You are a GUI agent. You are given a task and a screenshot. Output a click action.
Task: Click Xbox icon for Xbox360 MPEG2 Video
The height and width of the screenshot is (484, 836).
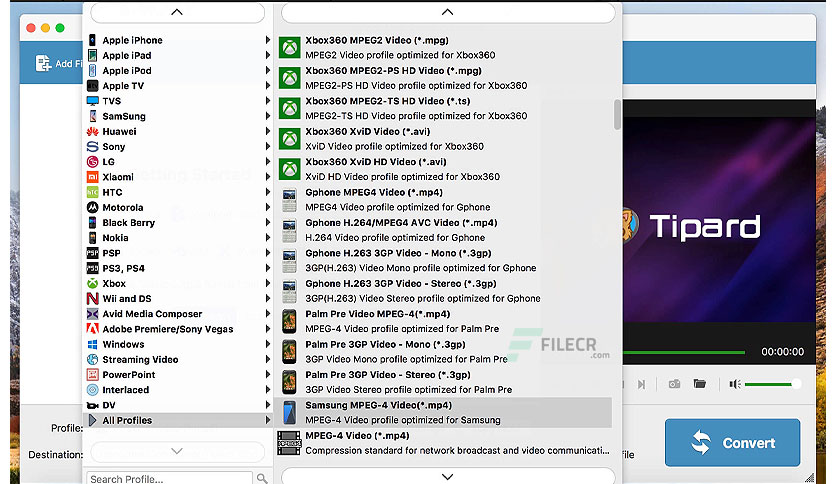tap(290, 47)
